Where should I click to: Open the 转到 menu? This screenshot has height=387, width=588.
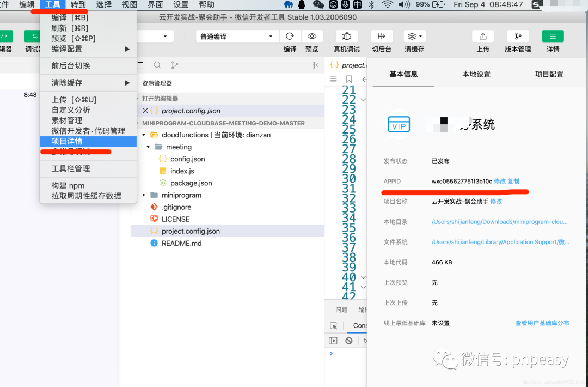pyautogui.click(x=78, y=4)
